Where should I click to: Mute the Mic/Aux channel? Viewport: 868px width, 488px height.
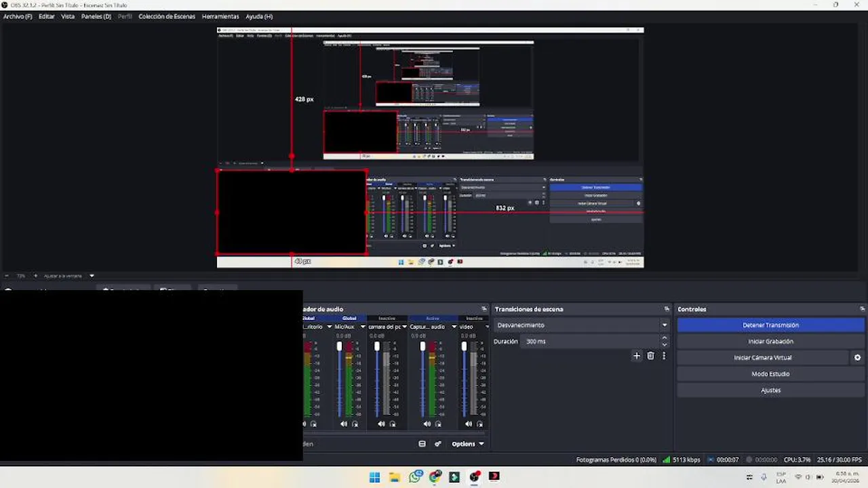pyautogui.click(x=344, y=424)
